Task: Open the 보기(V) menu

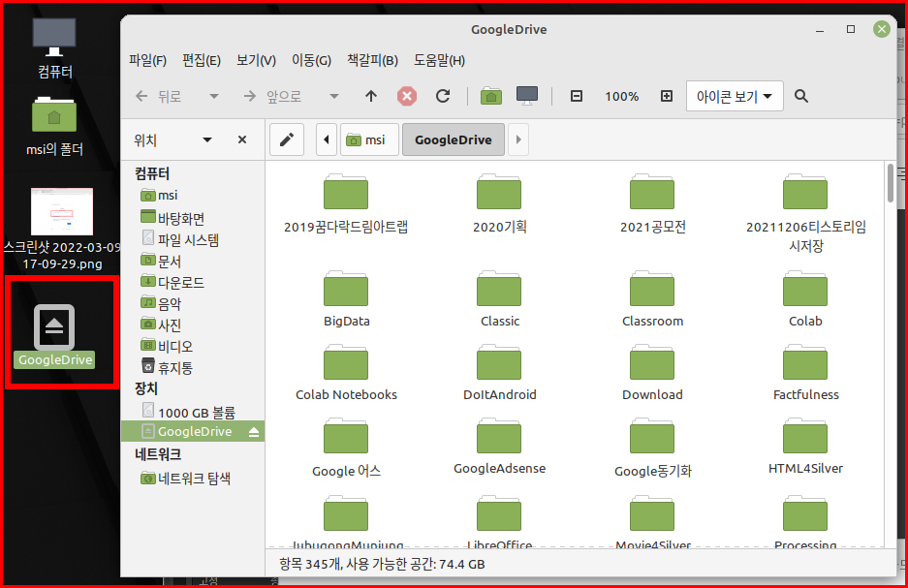Action: coord(256,60)
